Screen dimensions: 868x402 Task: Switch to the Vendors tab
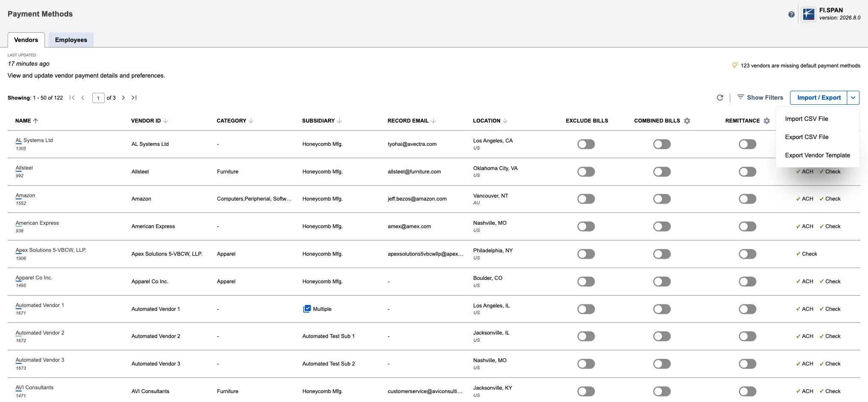26,40
